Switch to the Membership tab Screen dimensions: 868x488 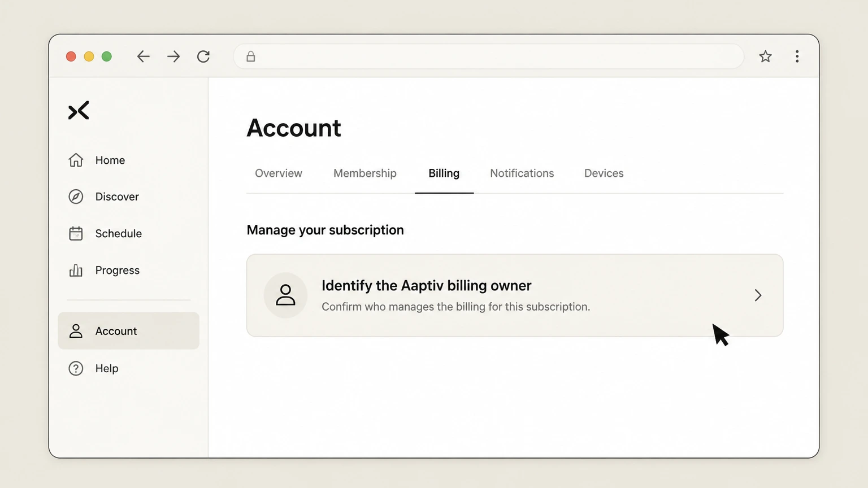point(365,173)
